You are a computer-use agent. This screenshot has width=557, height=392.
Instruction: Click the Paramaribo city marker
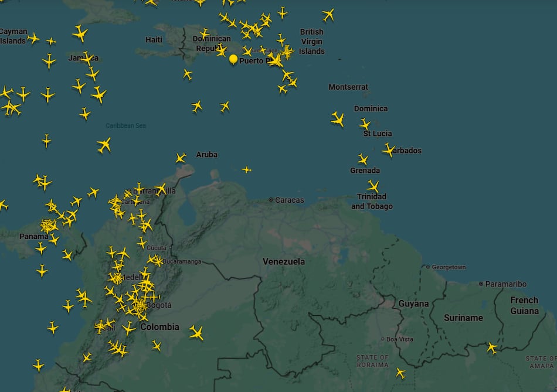coord(481,284)
